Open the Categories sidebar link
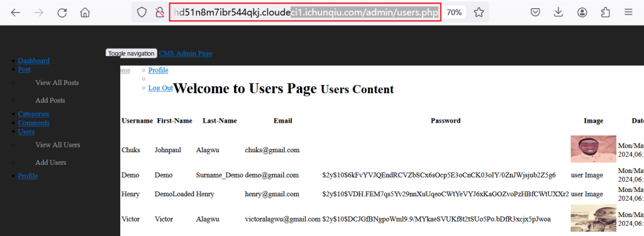 pos(33,114)
